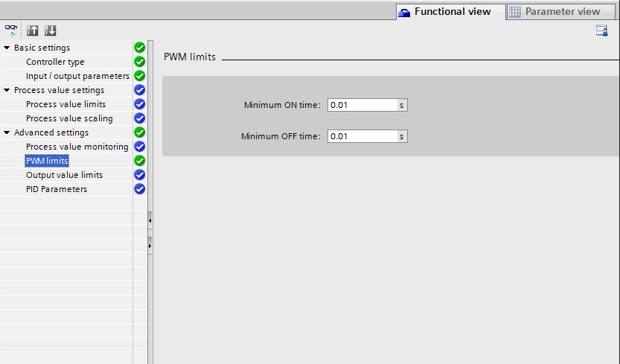Click the Minimum OFF time input field
This screenshot has height=364, width=620.
point(362,136)
